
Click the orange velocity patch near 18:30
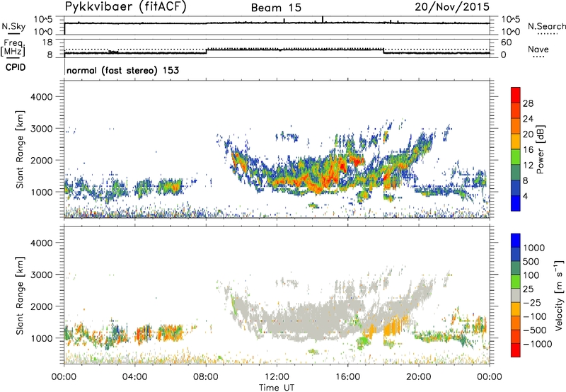[x=393, y=325]
